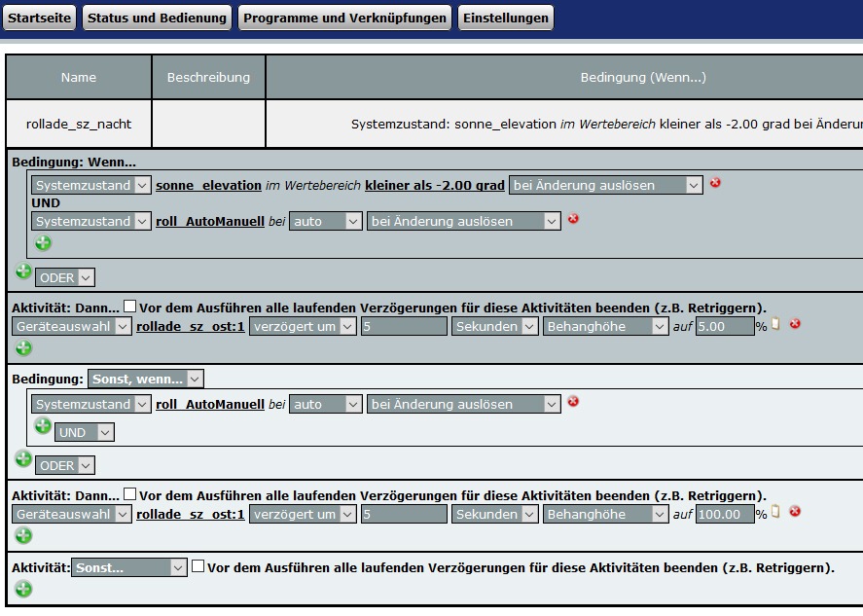This screenshot has width=863, height=616.
Task: Open note icon beside the 100.00 % value
Action: point(776,512)
